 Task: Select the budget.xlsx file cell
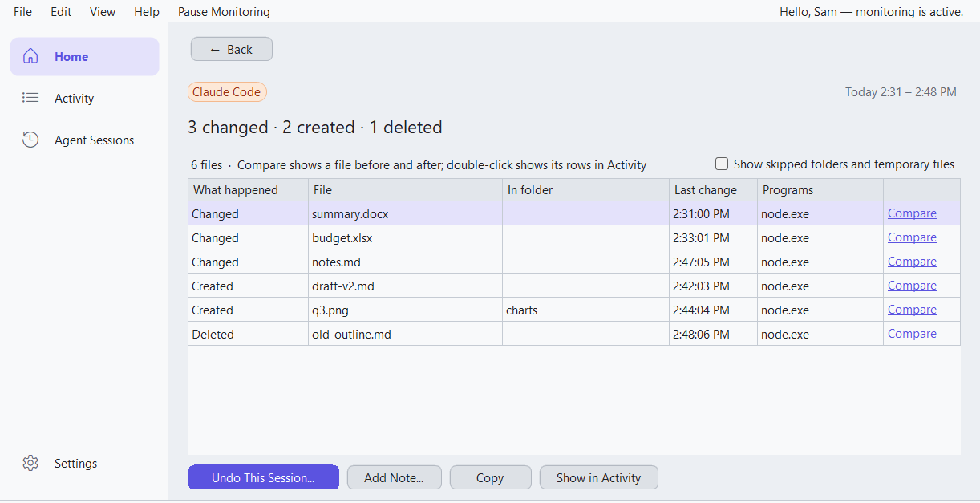[x=405, y=238]
